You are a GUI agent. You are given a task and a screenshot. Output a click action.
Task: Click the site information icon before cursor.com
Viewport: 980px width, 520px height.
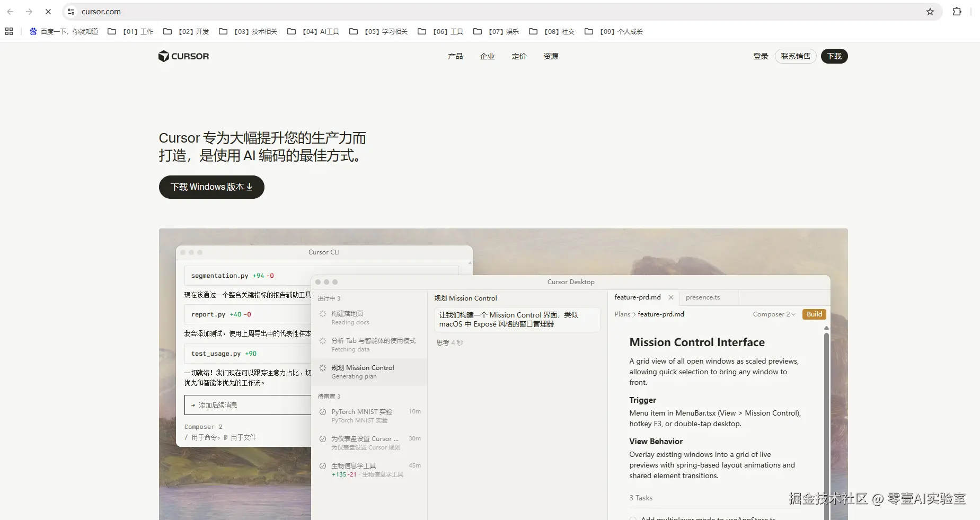click(x=70, y=11)
